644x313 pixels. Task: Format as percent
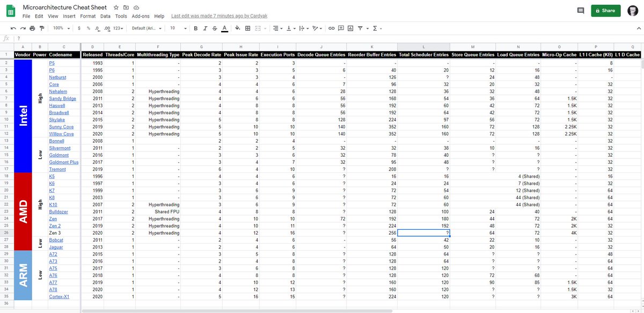[89, 28]
